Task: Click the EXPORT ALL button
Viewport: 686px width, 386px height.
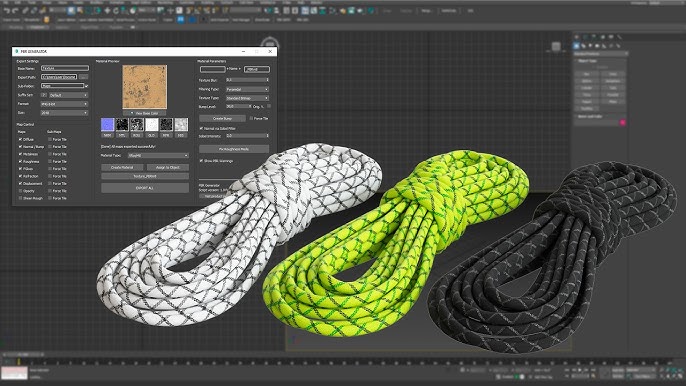Action: coord(145,188)
